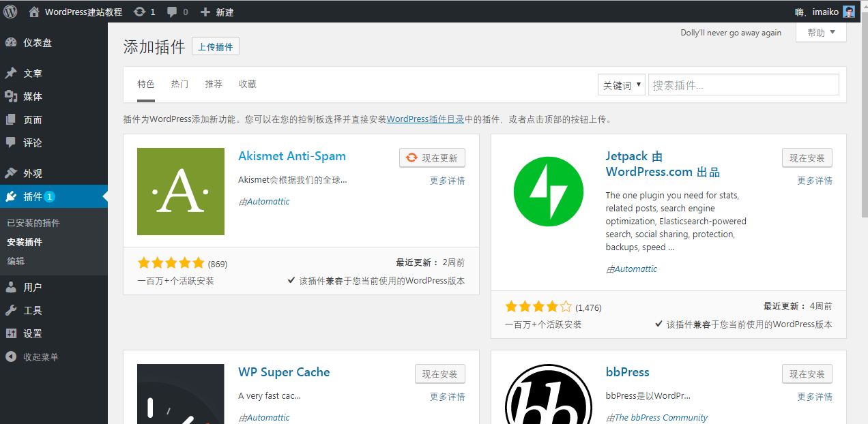Click the Akismet green A logo
This screenshot has width=868, height=424.
click(181, 192)
